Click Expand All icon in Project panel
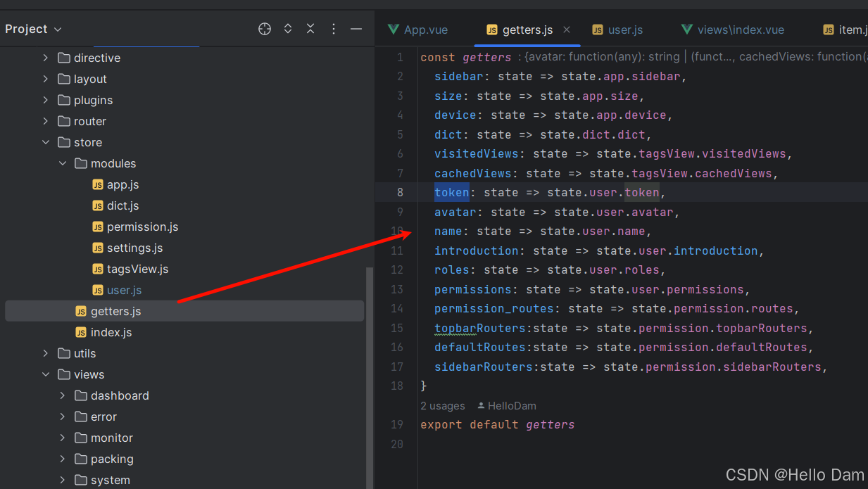The width and height of the screenshot is (868, 489). pos(288,29)
